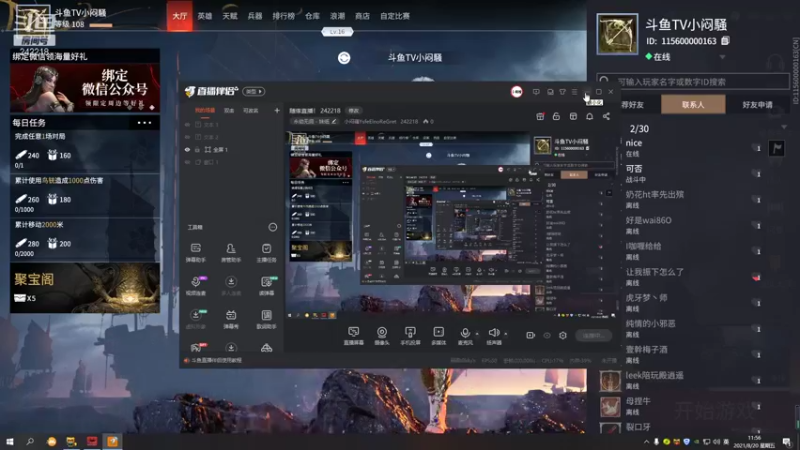
Task: Open the 天赋 talents tab
Action: [230, 16]
